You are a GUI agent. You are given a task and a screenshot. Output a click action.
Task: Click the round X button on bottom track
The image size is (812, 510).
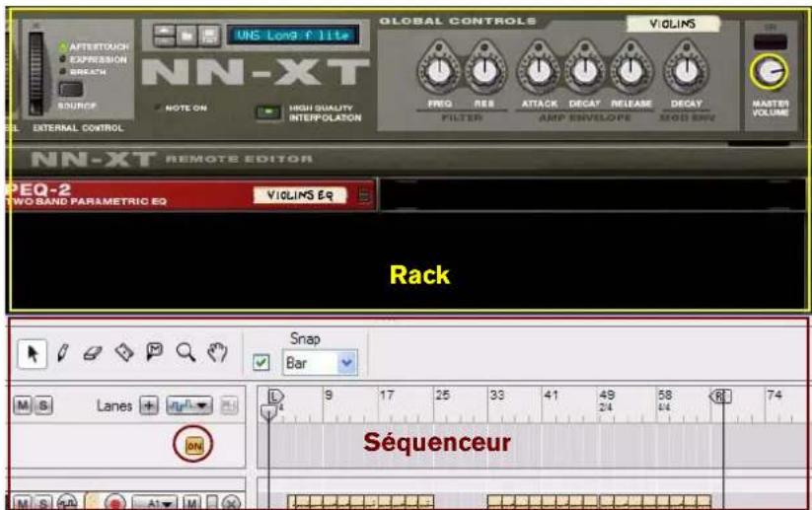232,502
